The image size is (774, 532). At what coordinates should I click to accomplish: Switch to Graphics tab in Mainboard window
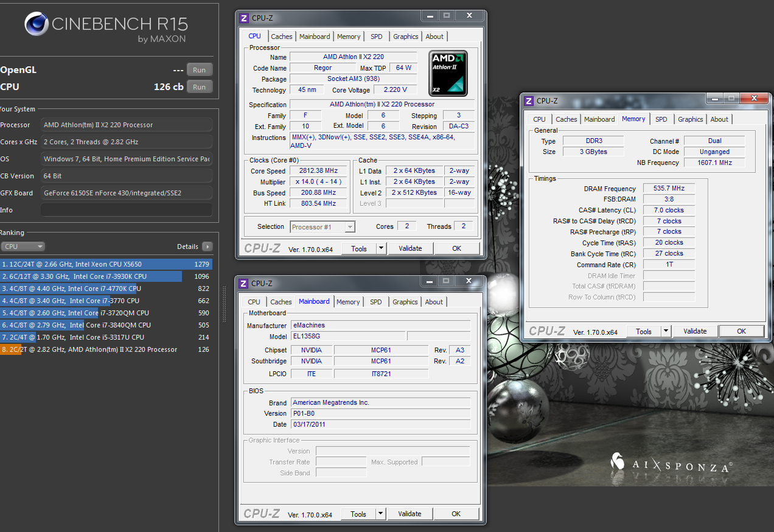[x=405, y=302]
